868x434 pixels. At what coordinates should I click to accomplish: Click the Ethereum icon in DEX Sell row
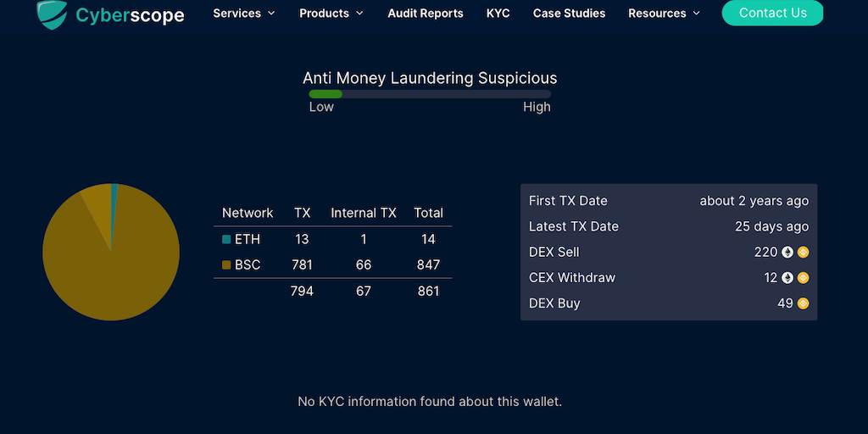click(787, 252)
